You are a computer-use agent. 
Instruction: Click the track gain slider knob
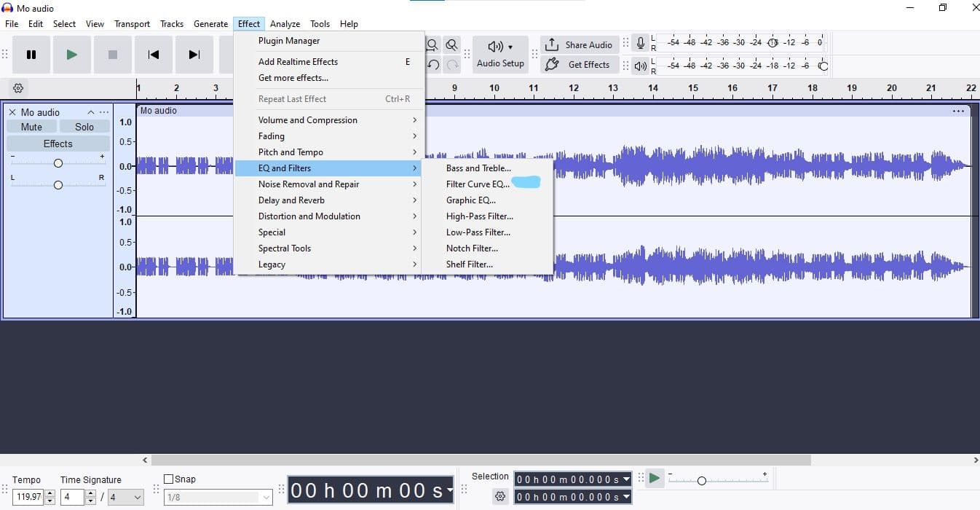[58, 163]
